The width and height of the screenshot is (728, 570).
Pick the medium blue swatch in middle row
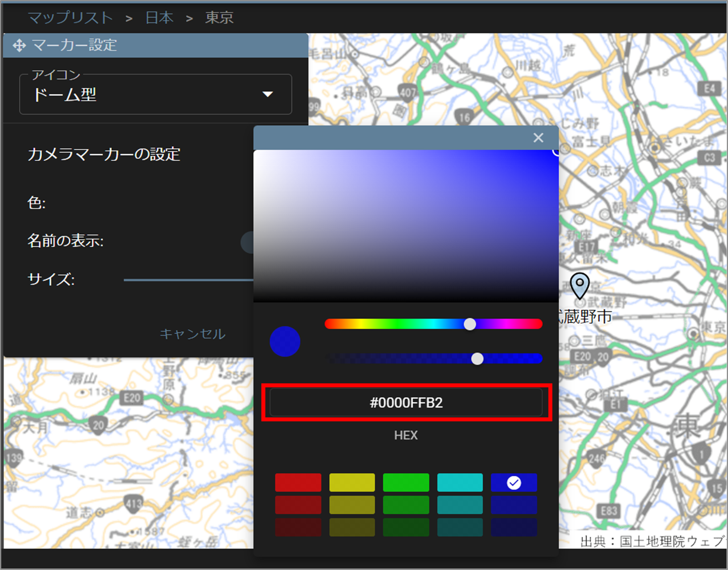[514, 505]
